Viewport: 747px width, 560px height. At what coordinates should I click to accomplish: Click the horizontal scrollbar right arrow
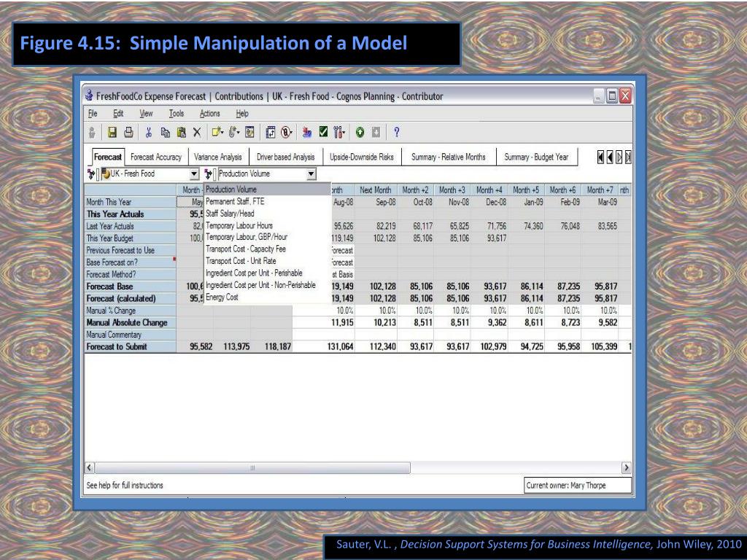pos(626,467)
